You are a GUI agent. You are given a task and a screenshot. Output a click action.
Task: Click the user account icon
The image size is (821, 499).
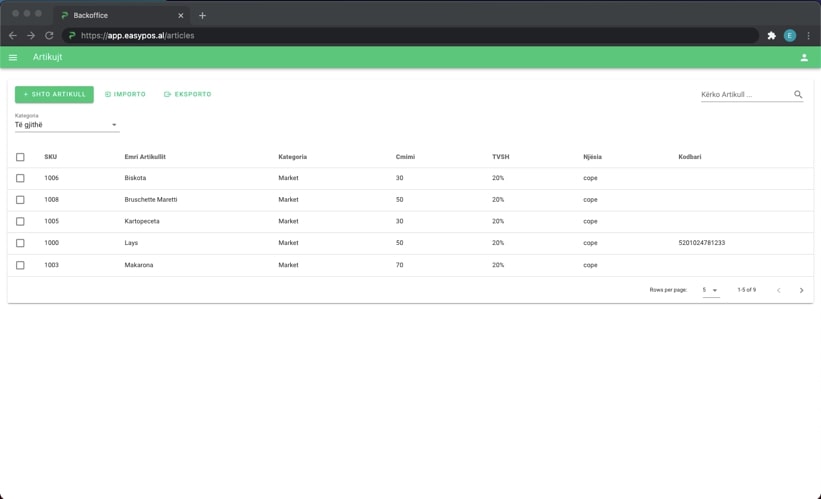pyautogui.click(x=804, y=58)
